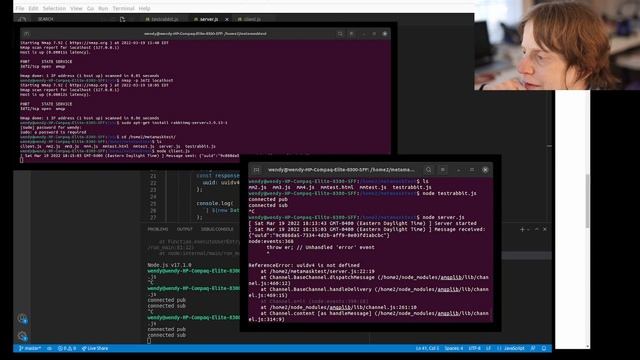Viewport: 640px width, 360px height.
Task: Close the VS Code bottom panel
Action: 545,229
